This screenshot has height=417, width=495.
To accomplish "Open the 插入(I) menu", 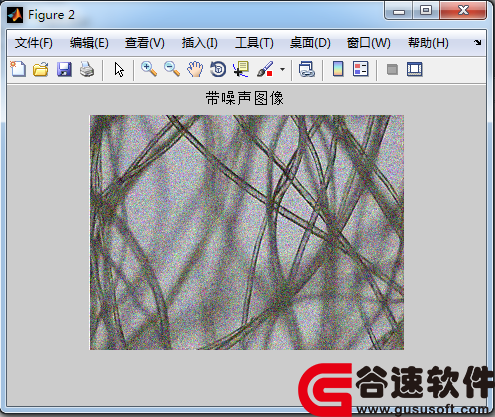I will [x=199, y=43].
